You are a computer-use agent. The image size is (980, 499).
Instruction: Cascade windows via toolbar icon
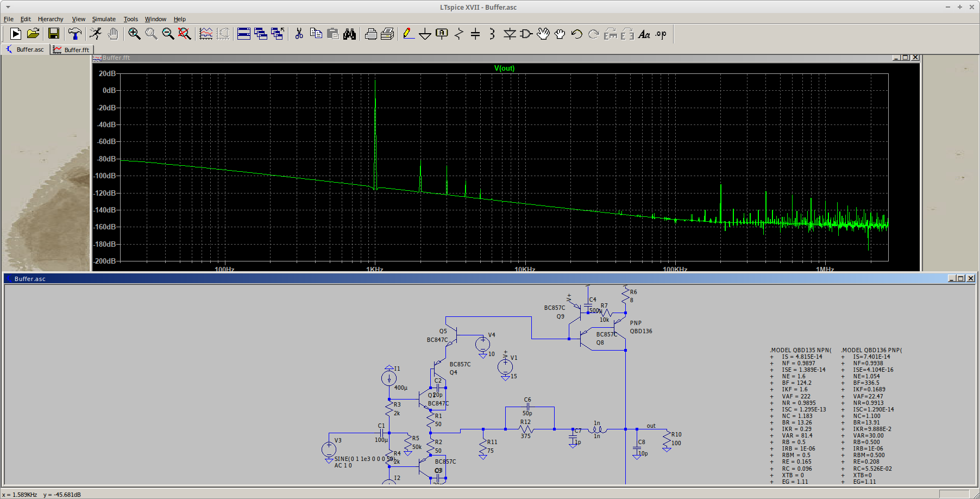click(278, 34)
